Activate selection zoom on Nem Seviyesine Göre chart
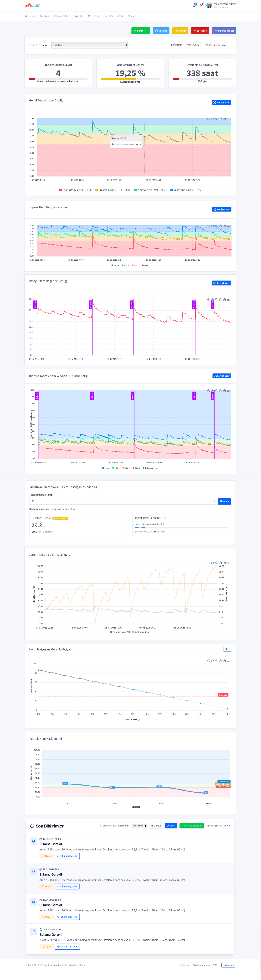This screenshot has height=980, width=261. click(x=217, y=661)
